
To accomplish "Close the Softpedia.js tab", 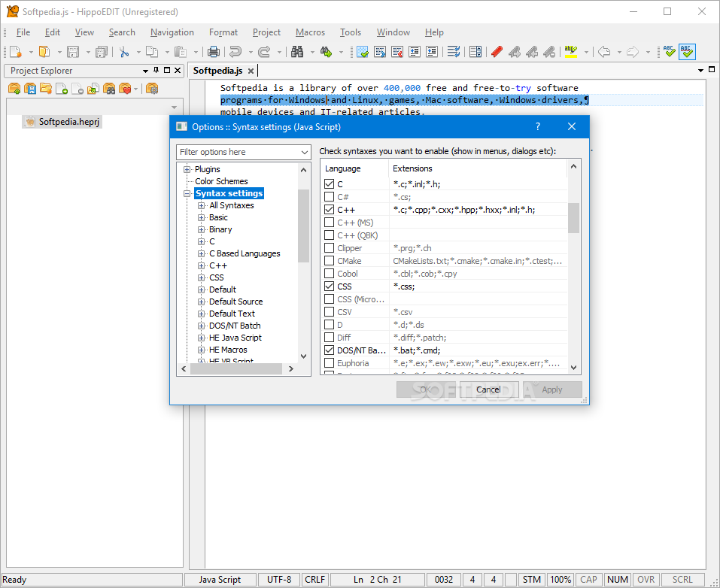I will [x=251, y=71].
